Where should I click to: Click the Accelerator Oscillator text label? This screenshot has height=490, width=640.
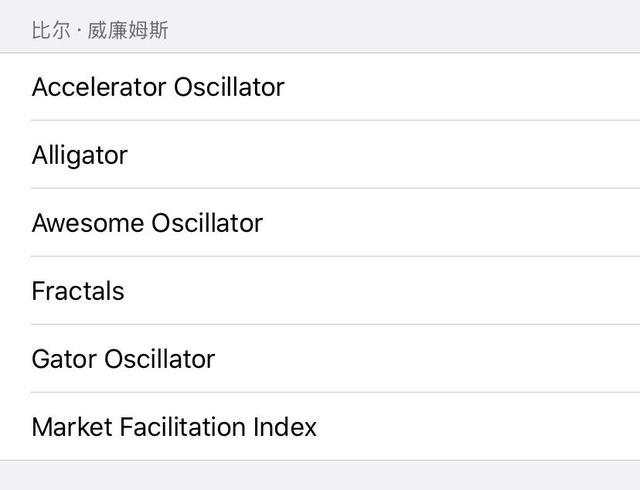pos(158,87)
